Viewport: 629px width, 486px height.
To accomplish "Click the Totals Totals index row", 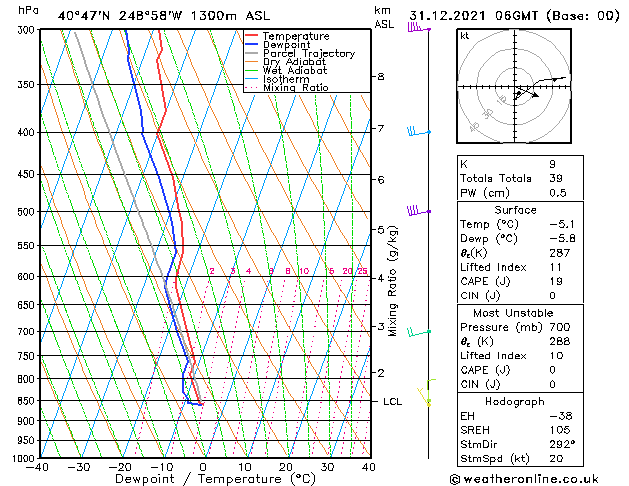I will pyautogui.click(x=520, y=178).
